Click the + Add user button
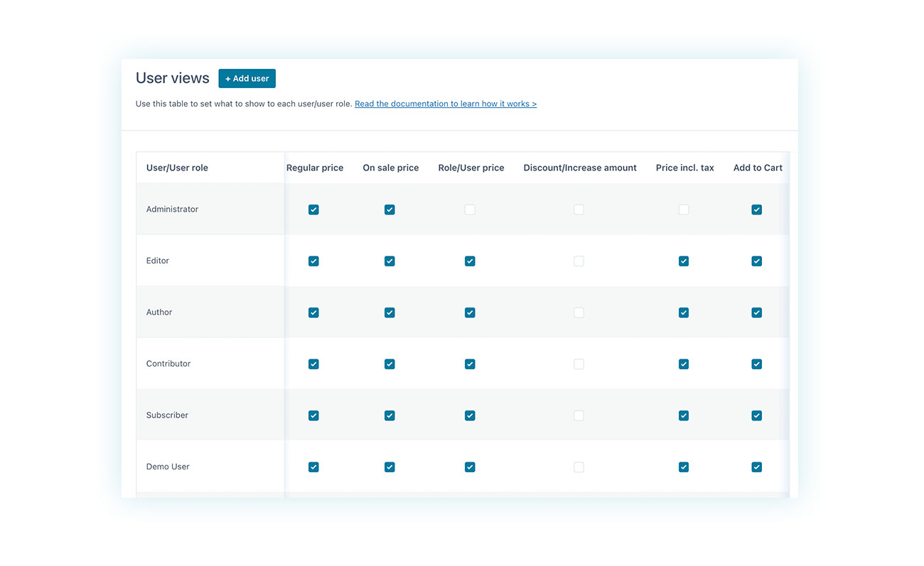 point(247,78)
